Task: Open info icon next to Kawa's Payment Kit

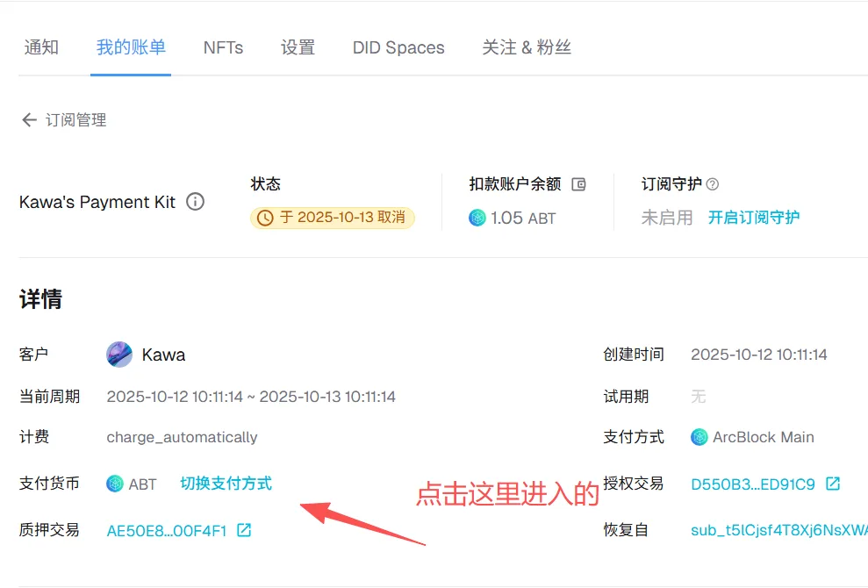Action: tap(195, 202)
